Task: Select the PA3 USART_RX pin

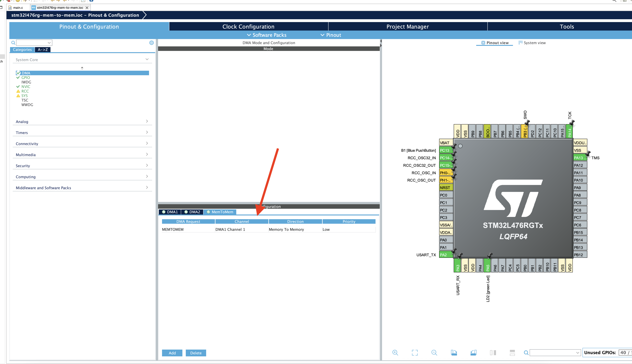Action: (457, 265)
